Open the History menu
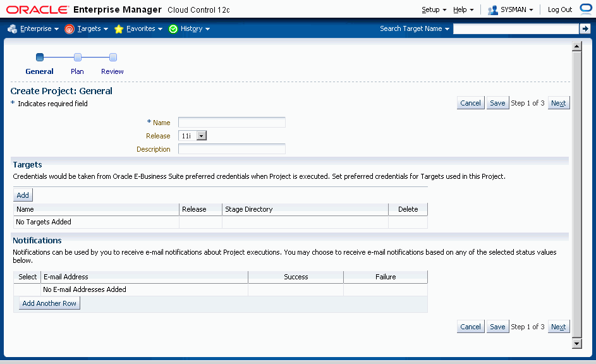Viewport: 596px width, 364px height. pyautogui.click(x=195, y=29)
